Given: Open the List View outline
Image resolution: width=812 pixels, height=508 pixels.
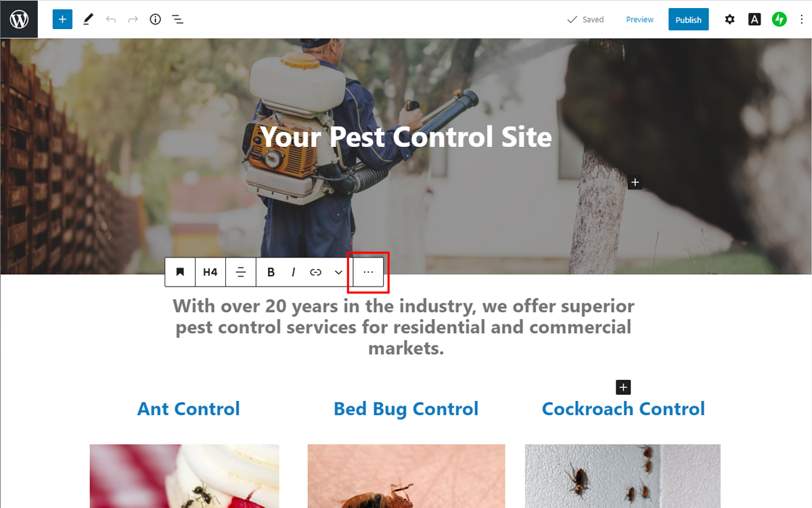Looking at the screenshot, I should [x=177, y=19].
